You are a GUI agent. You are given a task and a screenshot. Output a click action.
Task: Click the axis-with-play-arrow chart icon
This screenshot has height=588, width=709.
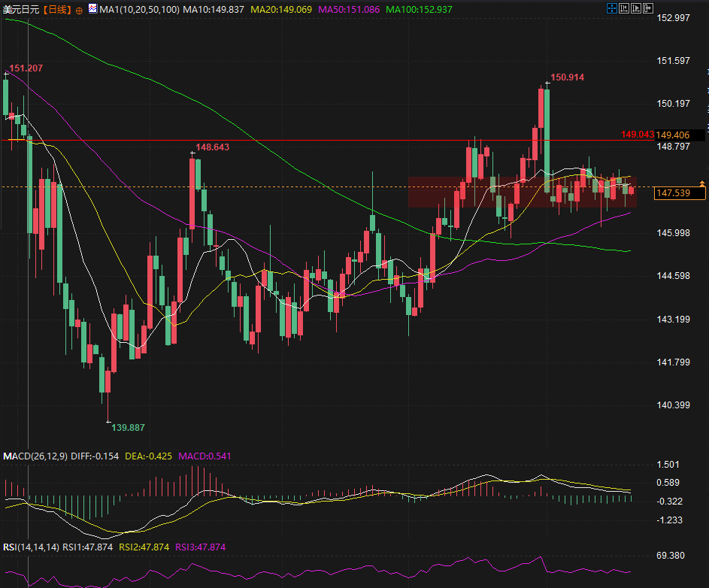(x=636, y=8)
